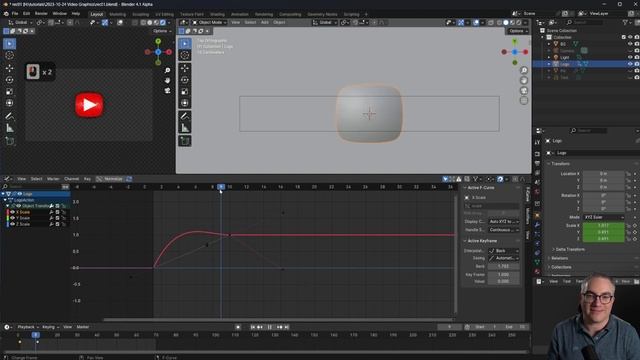This screenshot has width=640, height=360.
Task: Toggle camera view icon in right viewport
Action: point(524,91)
